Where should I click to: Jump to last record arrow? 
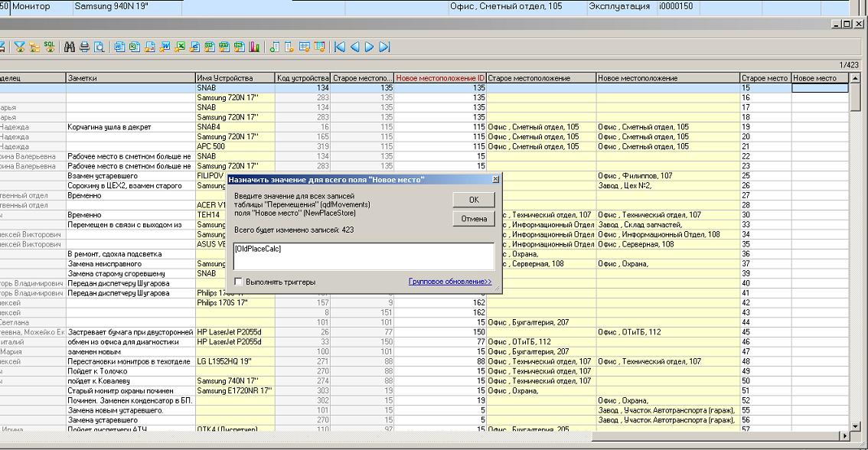pos(384,47)
